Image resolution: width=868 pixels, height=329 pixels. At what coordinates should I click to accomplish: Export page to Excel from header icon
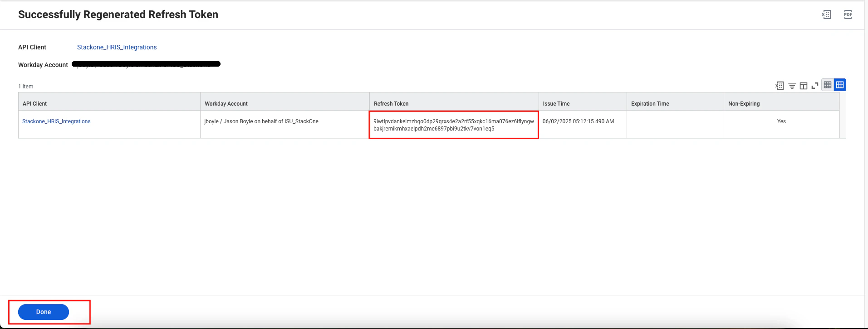pos(826,15)
